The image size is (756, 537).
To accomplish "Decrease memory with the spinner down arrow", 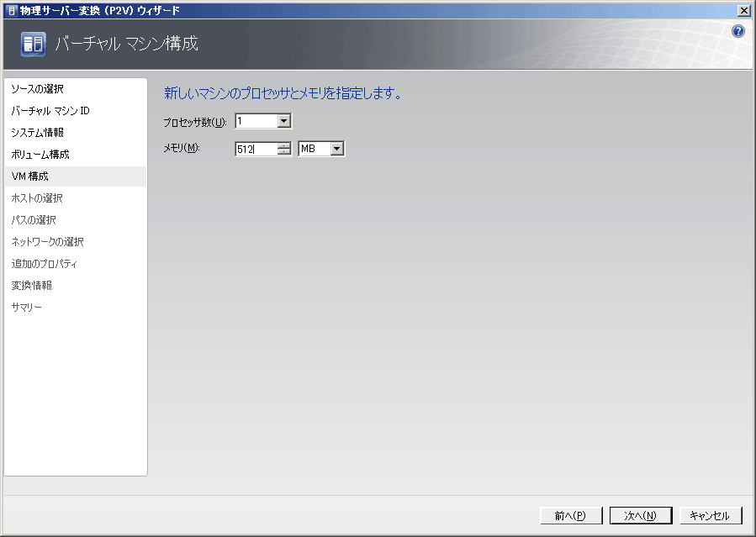I will [284, 152].
